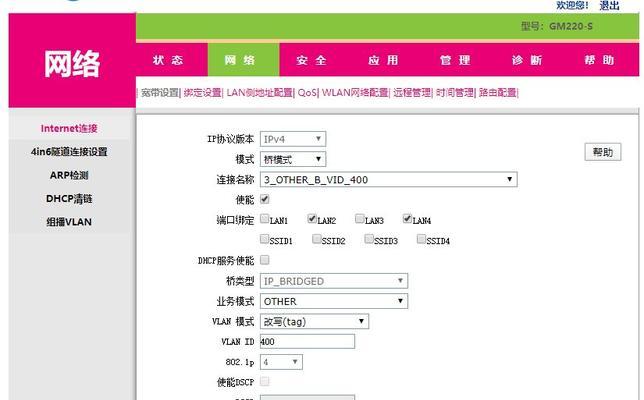The height and width of the screenshot is (400, 644).
Task: Select 4in6隧道连接设置 in the sidebar
Action: 69,152
